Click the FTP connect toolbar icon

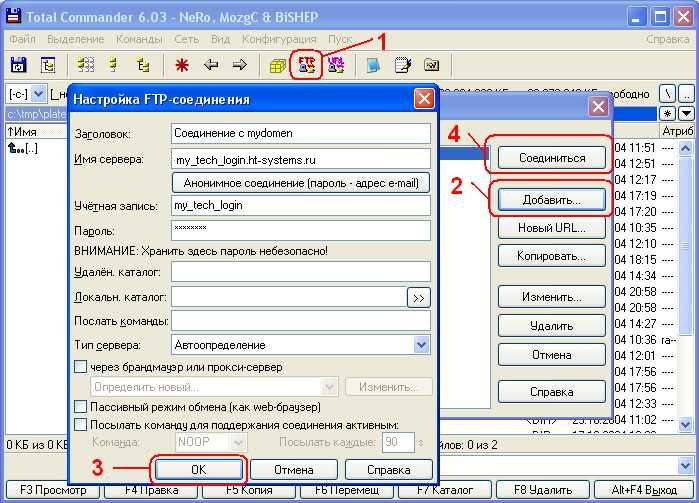[305, 65]
